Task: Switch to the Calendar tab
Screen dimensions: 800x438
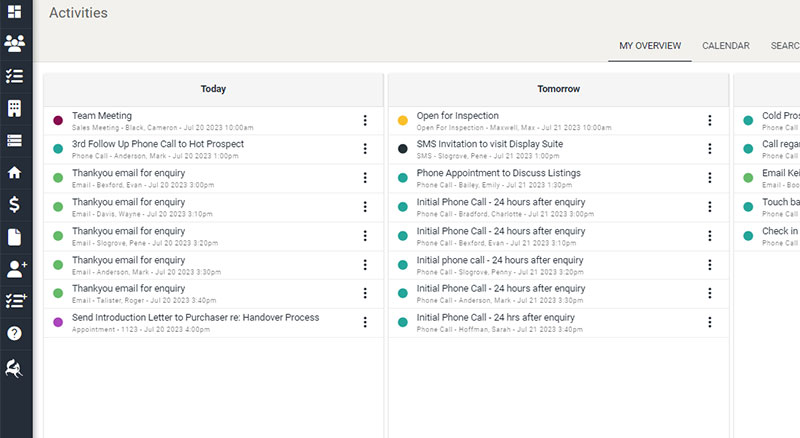Action: 726,45
